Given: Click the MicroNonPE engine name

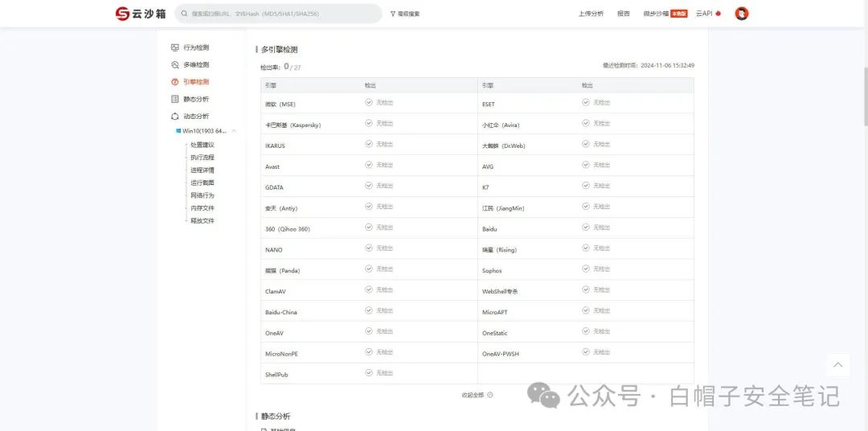Looking at the screenshot, I should [x=281, y=354].
